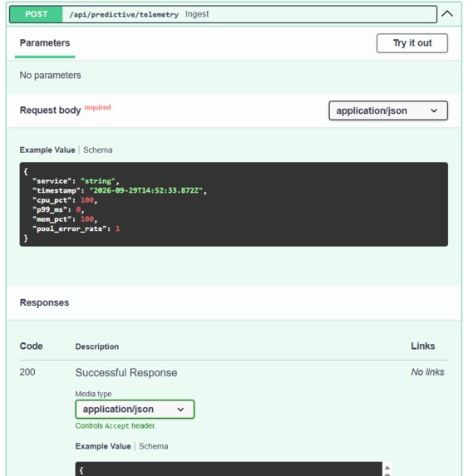Switch to request body Schema tab
Viewport: 473px width, 476px height.
[98, 150]
